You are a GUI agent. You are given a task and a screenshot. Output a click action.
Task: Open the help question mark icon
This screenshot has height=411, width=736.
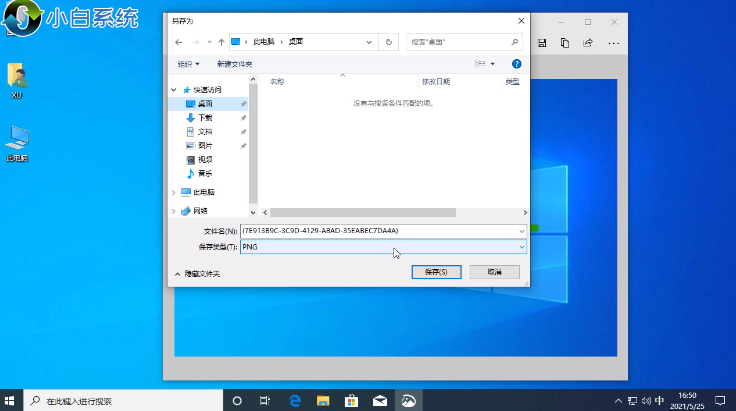point(517,63)
